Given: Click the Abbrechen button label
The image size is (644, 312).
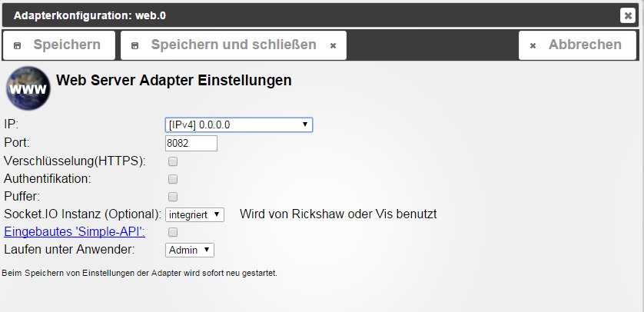Looking at the screenshot, I should [x=584, y=45].
